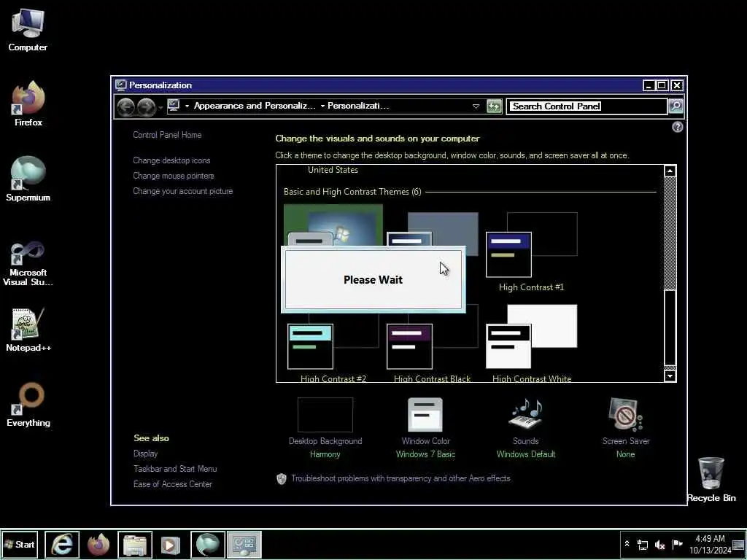The height and width of the screenshot is (560, 747).
Task: Open Windows Media Player from taskbar
Action: click(x=171, y=544)
